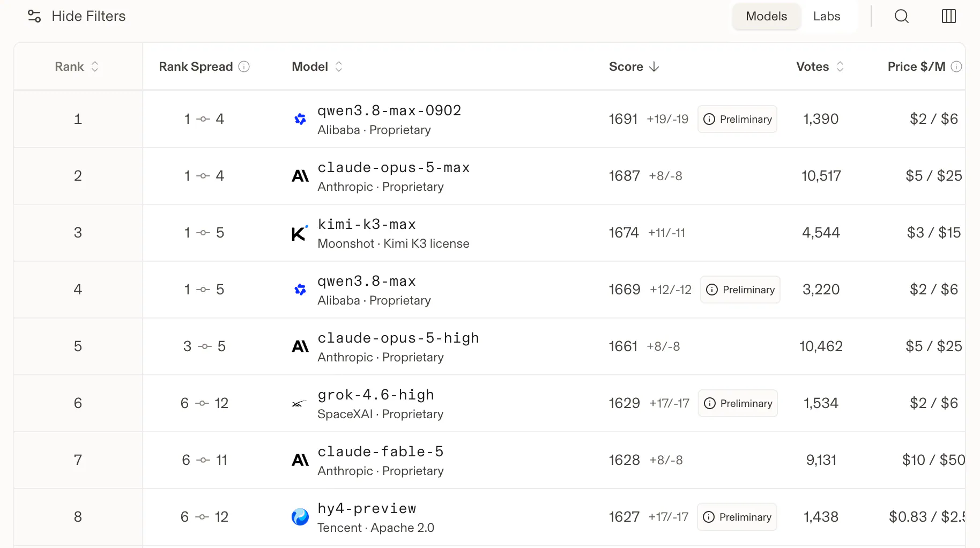Click the vote count 4,544
The image size is (980, 548).
click(x=821, y=233)
